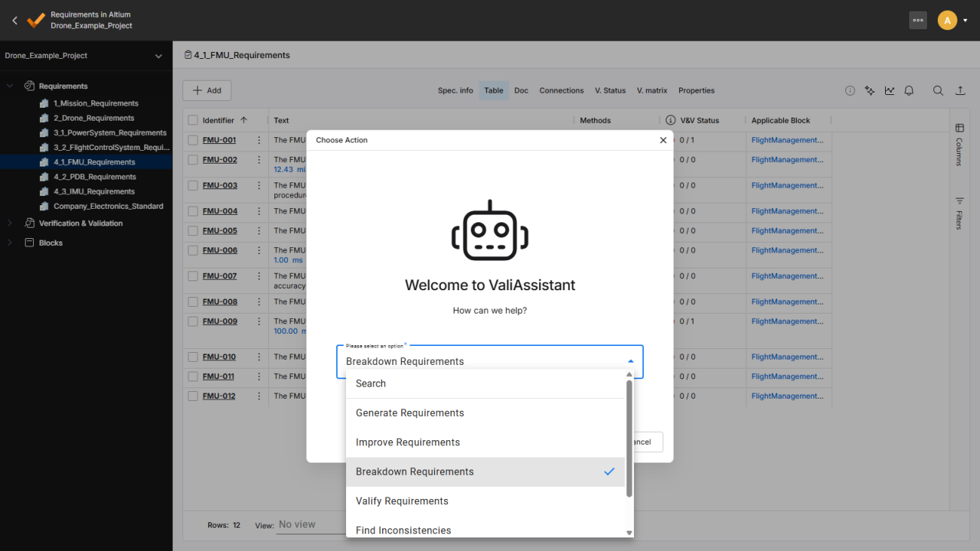Open the V. Status tab
Screen dimensions: 980x551
click(x=610, y=90)
